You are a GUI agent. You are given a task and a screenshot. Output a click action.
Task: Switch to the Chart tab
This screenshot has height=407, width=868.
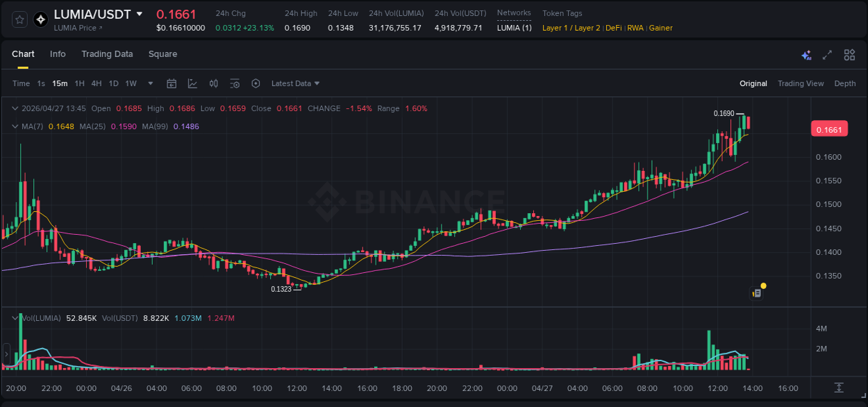23,53
